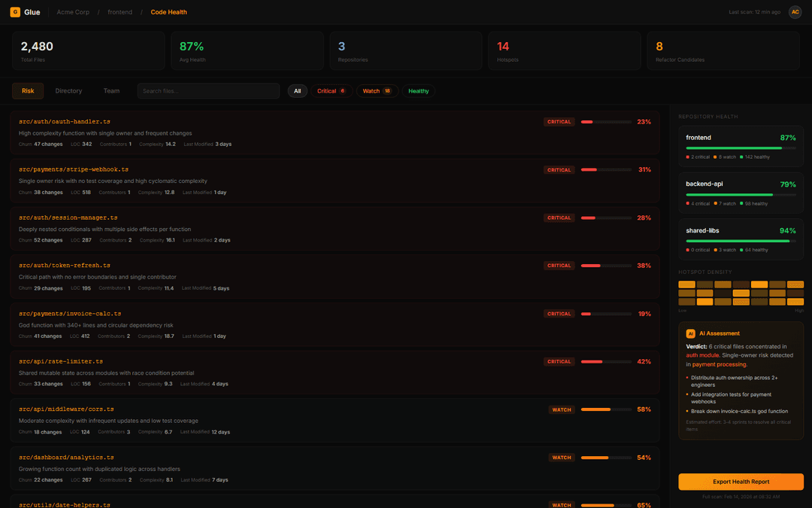Open the Hotspots stat card
This screenshot has height=508, width=812.
point(564,51)
